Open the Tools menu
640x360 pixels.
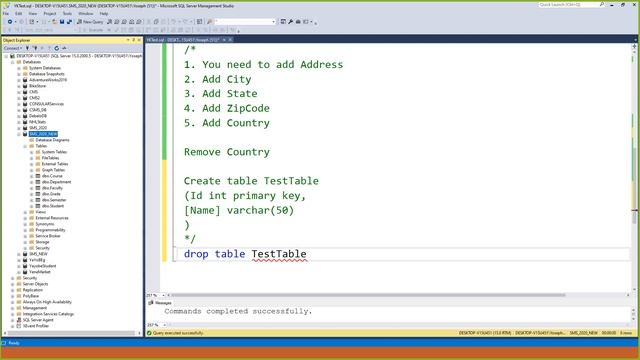(x=67, y=13)
